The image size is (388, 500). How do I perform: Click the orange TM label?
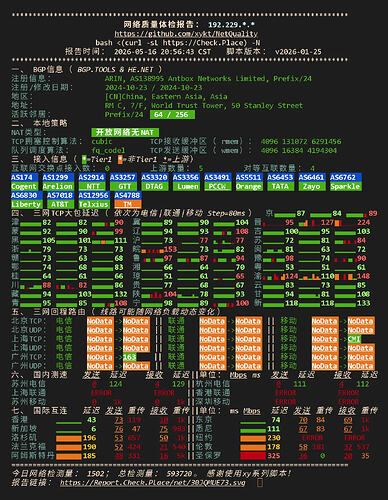[x=128, y=204]
